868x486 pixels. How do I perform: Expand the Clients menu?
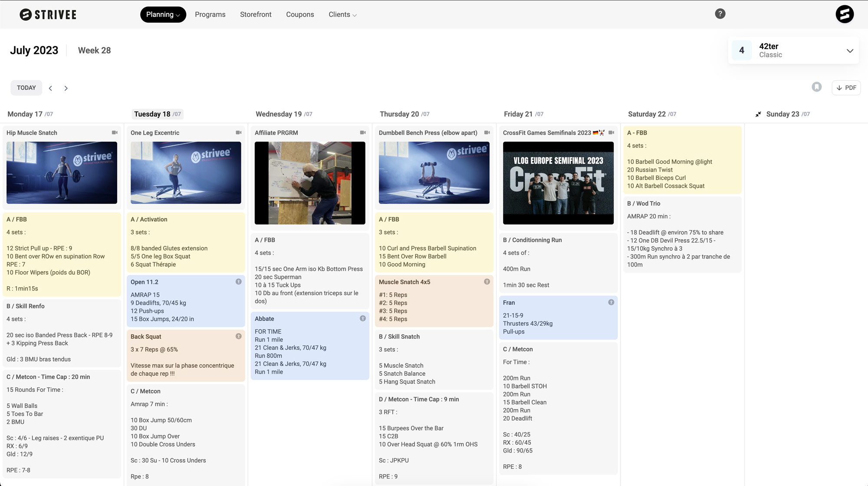[x=342, y=14]
